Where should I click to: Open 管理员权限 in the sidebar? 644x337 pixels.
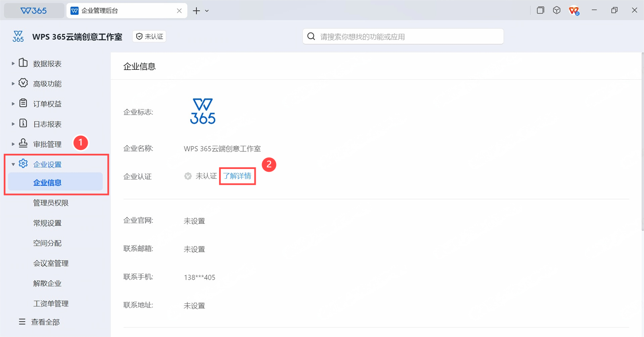coord(51,203)
